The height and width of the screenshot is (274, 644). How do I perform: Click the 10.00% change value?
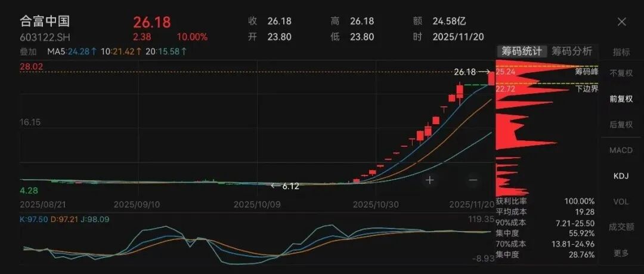pos(192,37)
